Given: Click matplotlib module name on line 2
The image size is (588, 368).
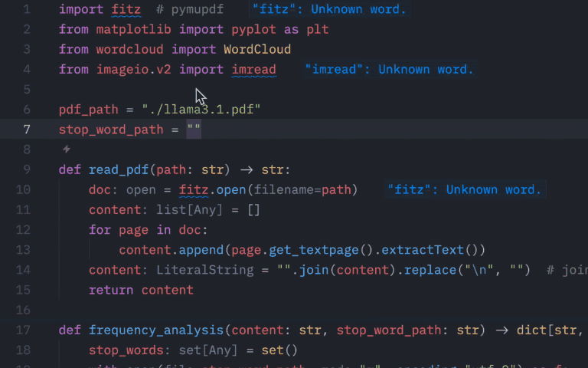Looking at the screenshot, I should pyautogui.click(x=133, y=29).
